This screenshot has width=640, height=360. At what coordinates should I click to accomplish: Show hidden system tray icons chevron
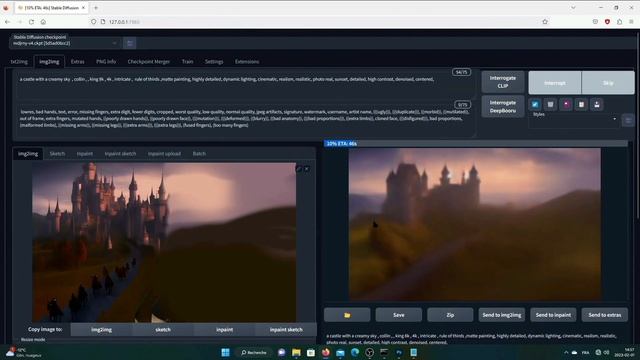566,352
